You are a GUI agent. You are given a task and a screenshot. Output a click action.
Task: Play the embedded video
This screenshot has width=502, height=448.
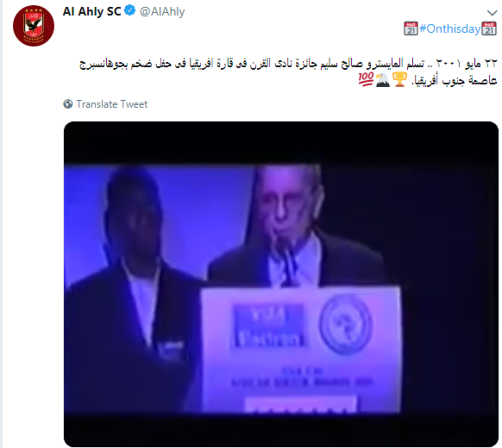click(281, 284)
